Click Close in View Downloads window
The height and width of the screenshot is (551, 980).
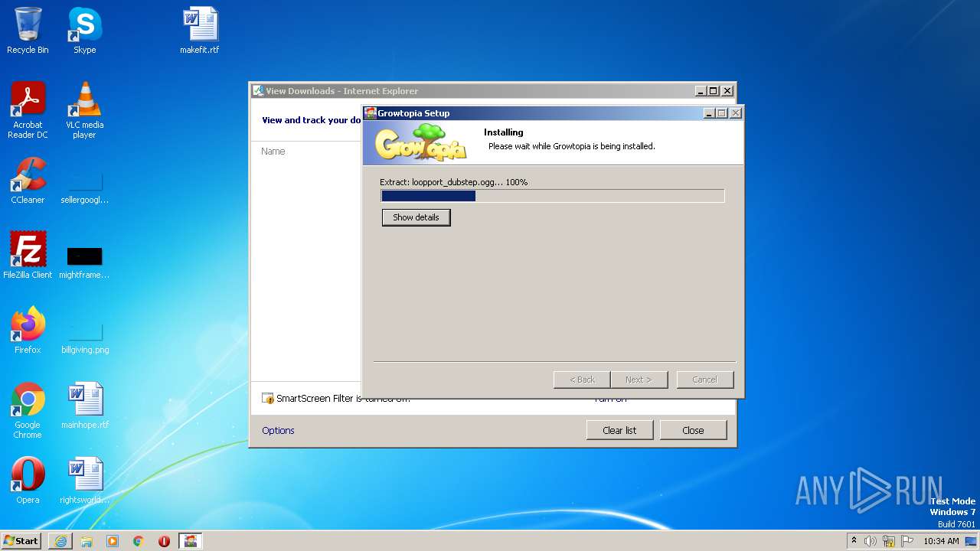pos(693,430)
